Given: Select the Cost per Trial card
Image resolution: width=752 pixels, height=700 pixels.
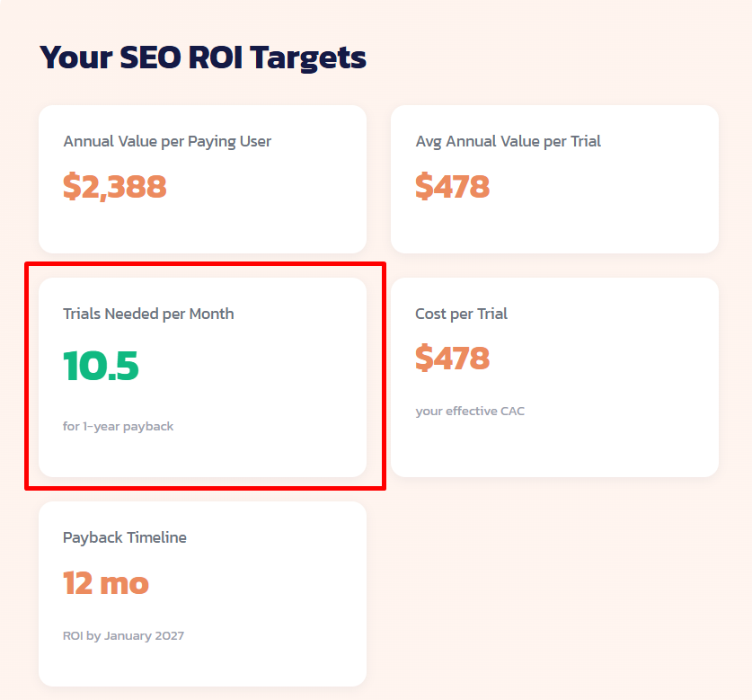Looking at the screenshot, I should pyautogui.click(x=554, y=377).
